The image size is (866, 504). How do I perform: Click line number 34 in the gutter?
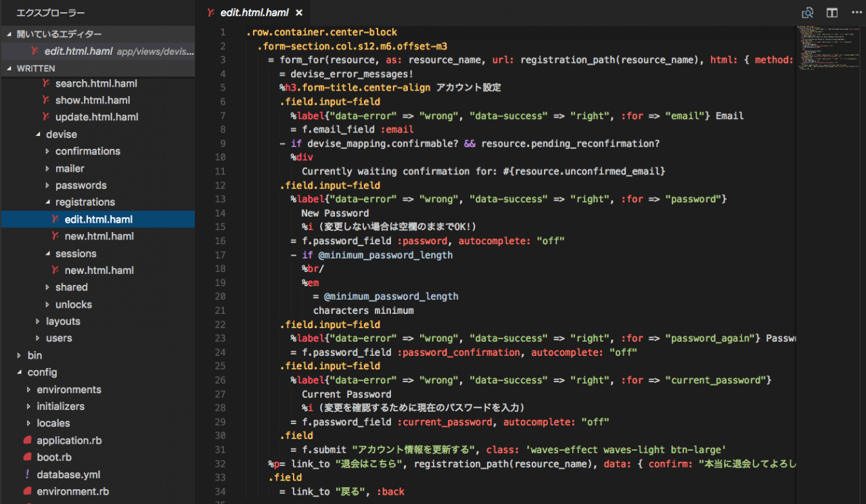tap(219, 491)
